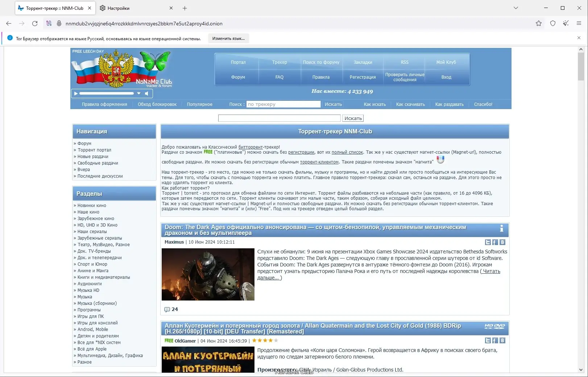Screen dimensions: 588x377
Task: Open the browser application menu
Action: (579, 24)
